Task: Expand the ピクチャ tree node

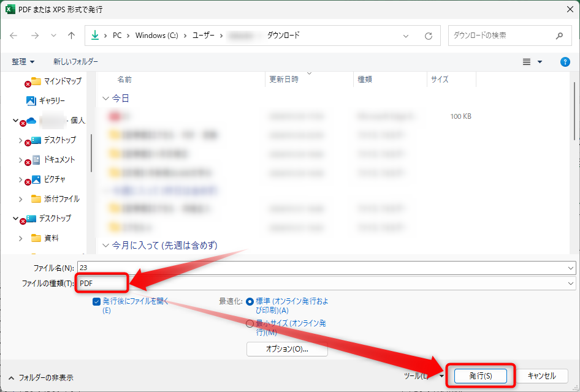Action: click(x=20, y=179)
